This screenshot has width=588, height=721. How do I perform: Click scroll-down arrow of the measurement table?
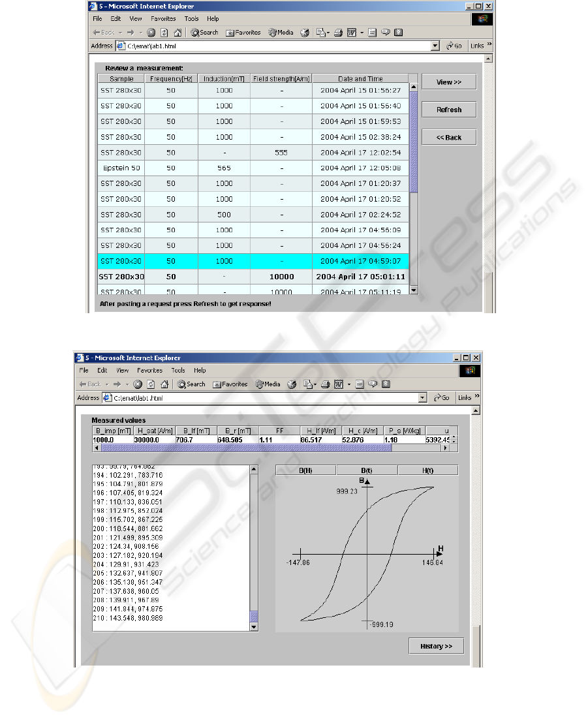point(413,290)
